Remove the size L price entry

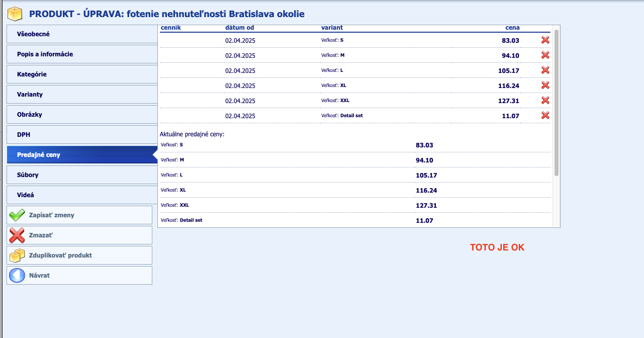[x=545, y=70]
